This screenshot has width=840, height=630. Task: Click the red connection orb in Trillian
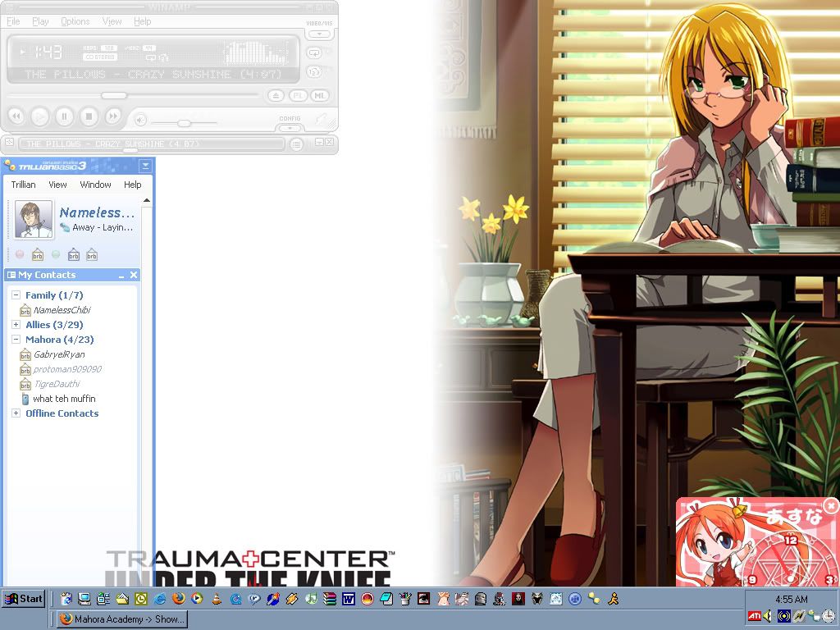click(x=20, y=254)
